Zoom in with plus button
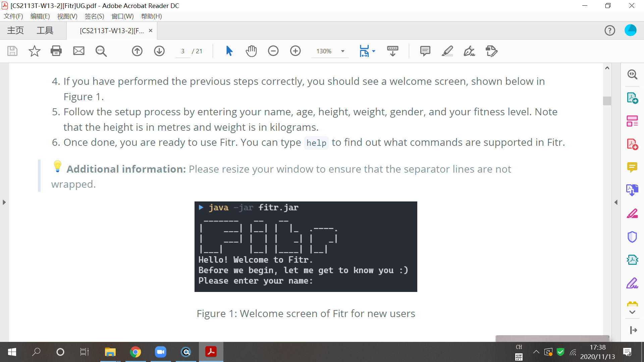644x362 pixels. coord(296,51)
